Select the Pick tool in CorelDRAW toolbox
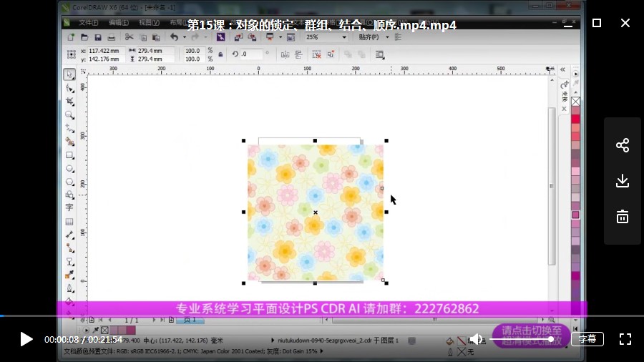 pos(69,74)
